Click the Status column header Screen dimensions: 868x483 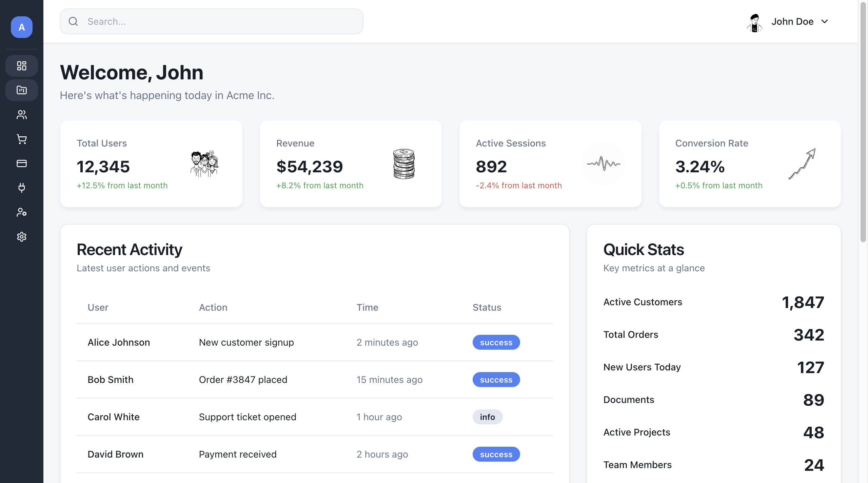(x=487, y=307)
